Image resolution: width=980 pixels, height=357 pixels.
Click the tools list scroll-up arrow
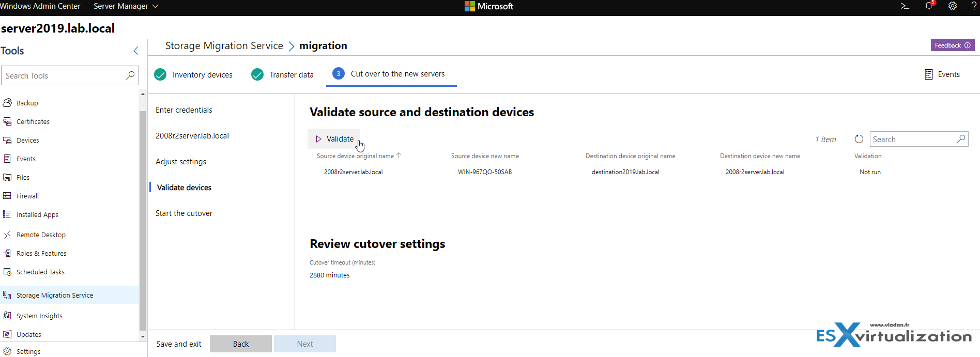pos(143,95)
